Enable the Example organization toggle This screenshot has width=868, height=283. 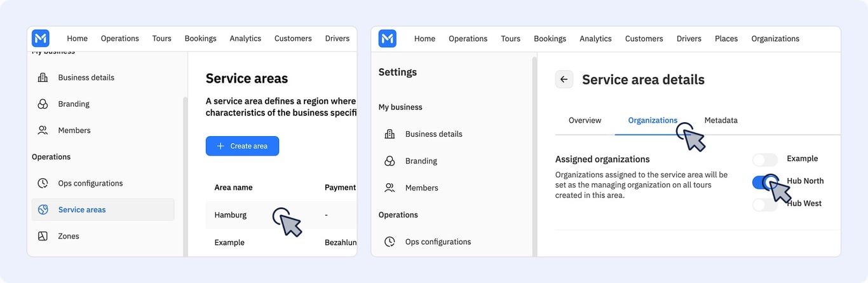click(765, 160)
